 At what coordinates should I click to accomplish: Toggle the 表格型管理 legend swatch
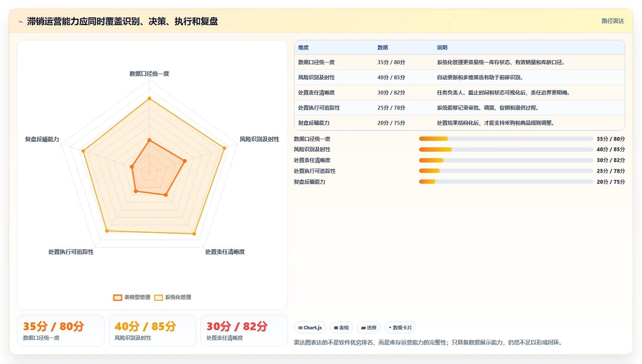pyautogui.click(x=118, y=298)
